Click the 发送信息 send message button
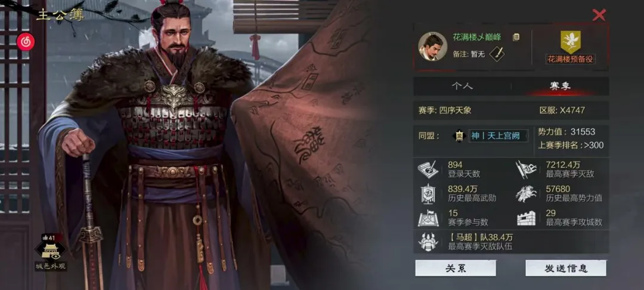 click(566, 269)
